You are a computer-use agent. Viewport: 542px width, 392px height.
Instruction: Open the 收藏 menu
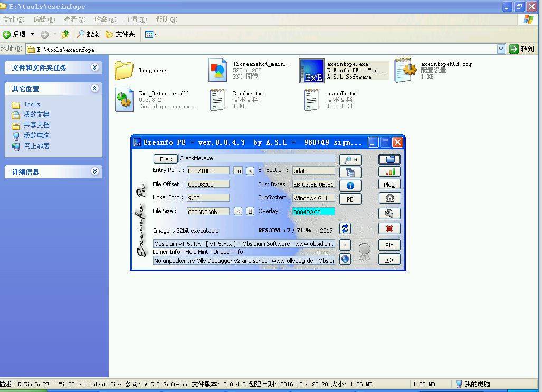[106, 20]
